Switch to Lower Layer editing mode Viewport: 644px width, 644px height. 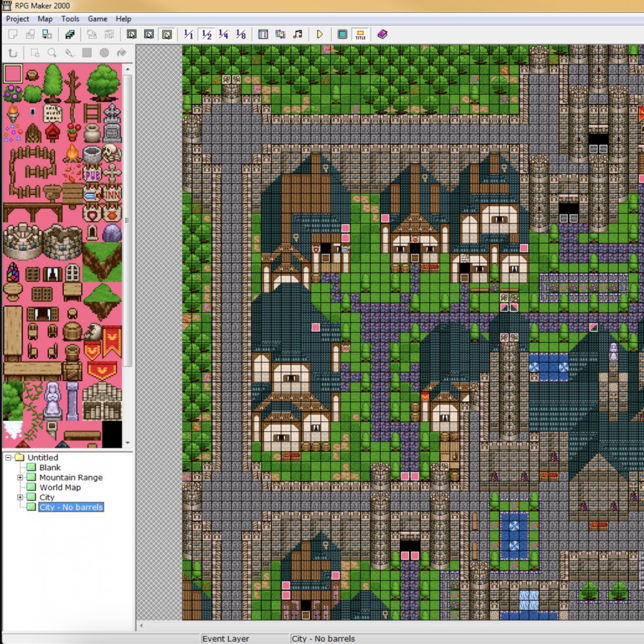132,35
